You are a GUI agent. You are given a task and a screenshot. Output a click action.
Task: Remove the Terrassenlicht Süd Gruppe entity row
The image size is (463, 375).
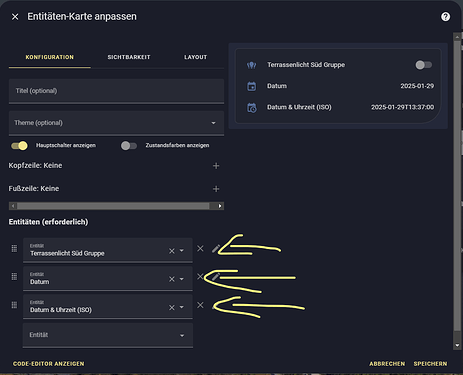click(200, 249)
